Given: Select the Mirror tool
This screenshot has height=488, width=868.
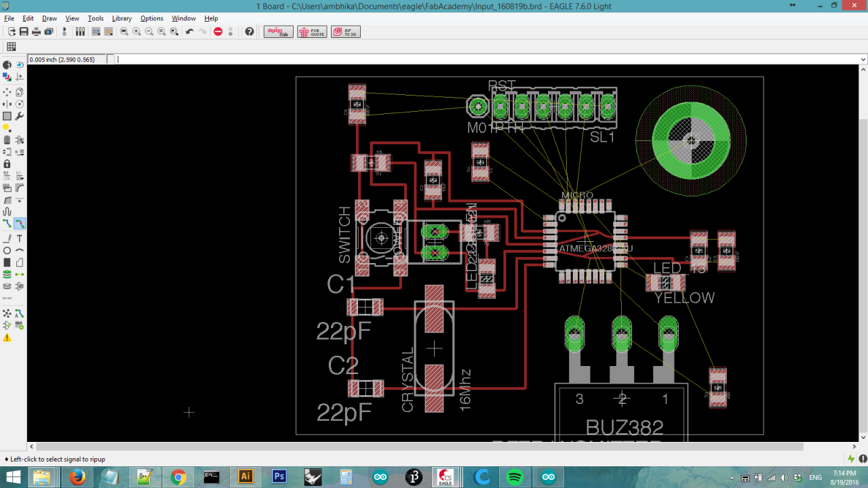Looking at the screenshot, I should coord(7,104).
